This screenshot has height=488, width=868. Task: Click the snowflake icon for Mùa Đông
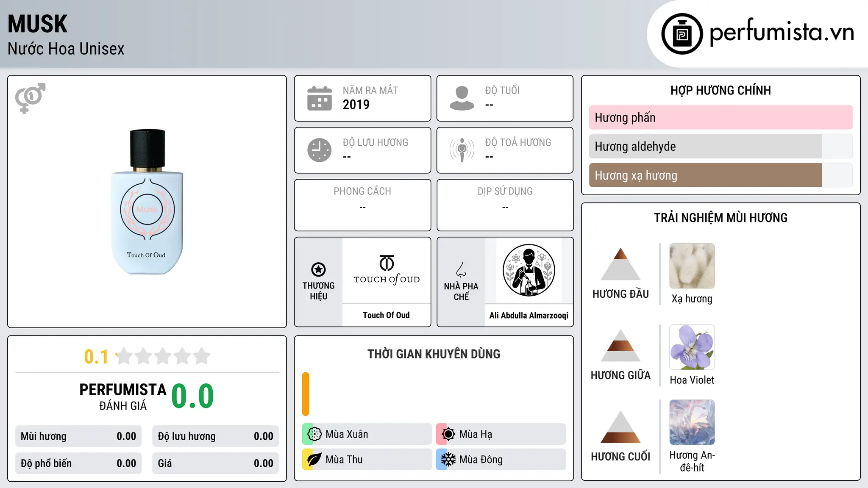click(448, 460)
